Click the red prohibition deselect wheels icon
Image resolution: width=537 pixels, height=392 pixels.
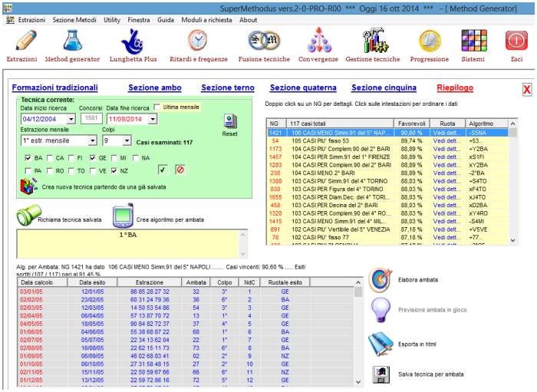coord(180,170)
